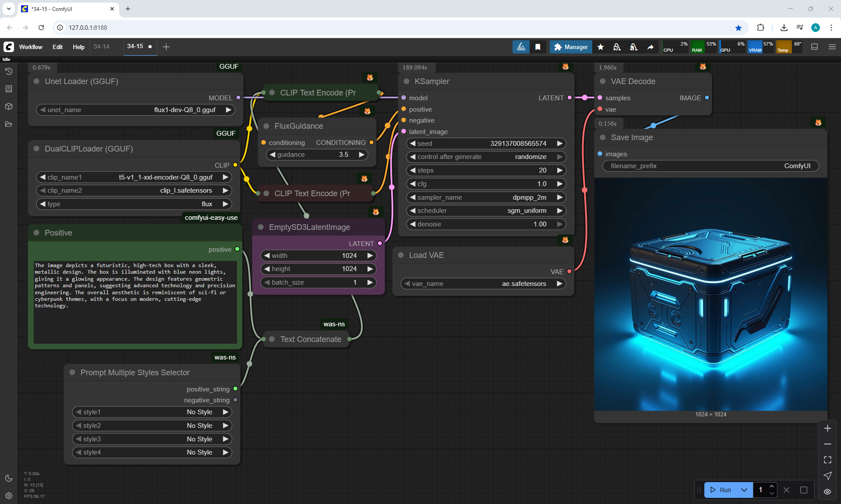Image resolution: width=841 pixels, height=504 pixels.
Task: Open the Workflow menu
Action: [31, 47]
